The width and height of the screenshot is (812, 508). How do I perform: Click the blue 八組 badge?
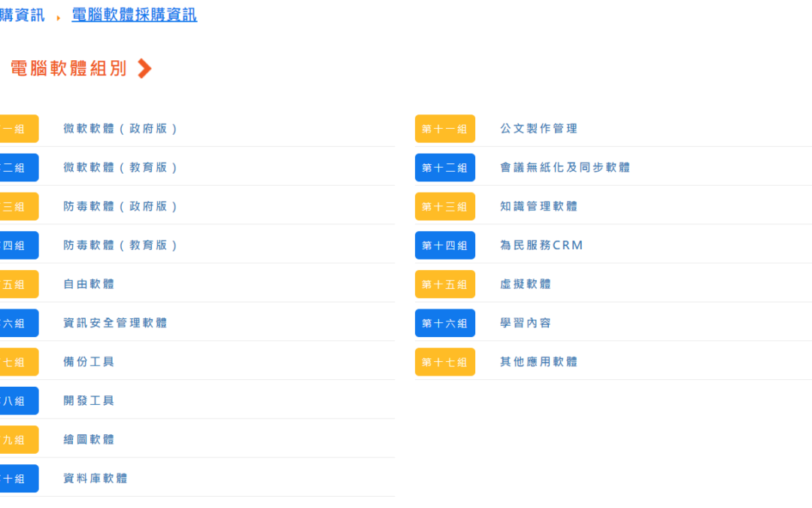[x=19, y=400]
